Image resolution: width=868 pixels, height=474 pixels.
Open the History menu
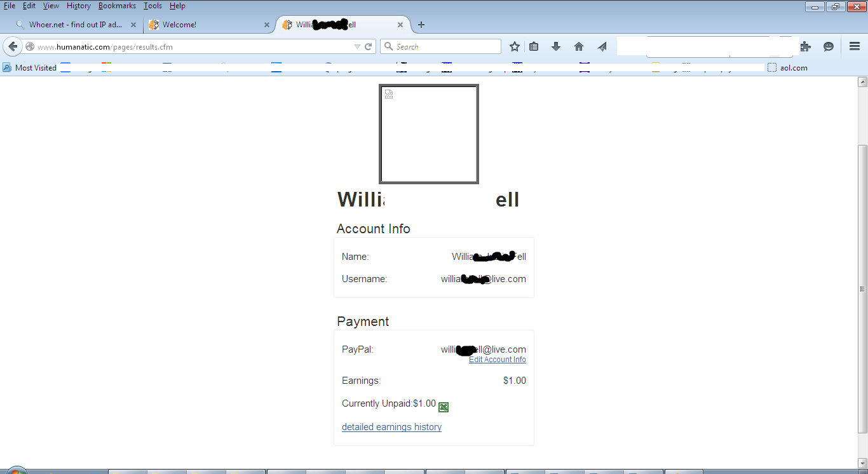click(79, 6)
